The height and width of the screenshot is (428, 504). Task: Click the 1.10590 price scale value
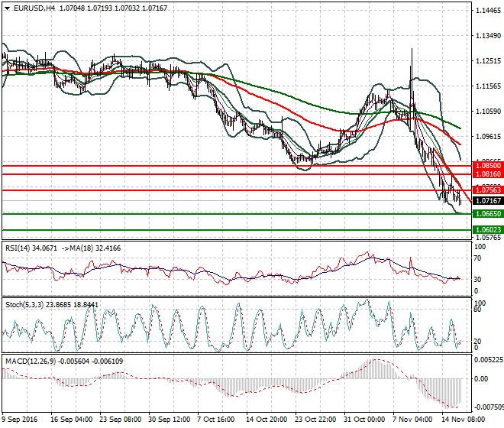(x=488, y=112)
